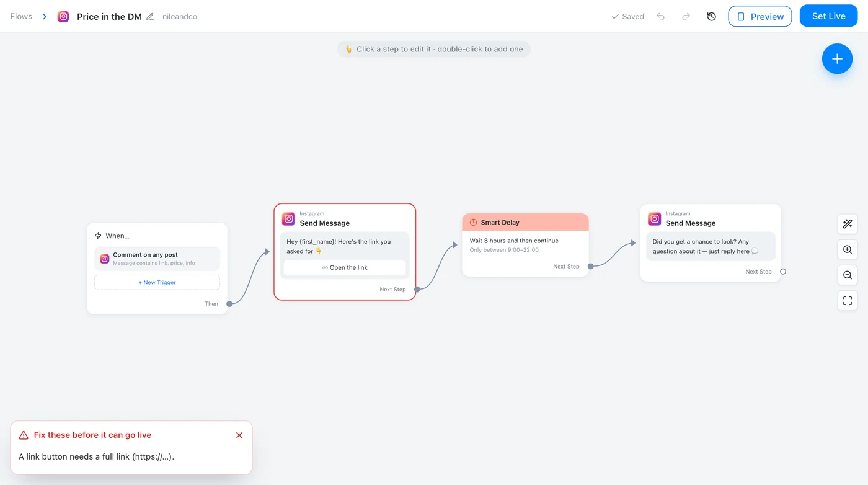Click the magic wand auto-arrange icon
The image size is (868, 485).
[848, 224]
